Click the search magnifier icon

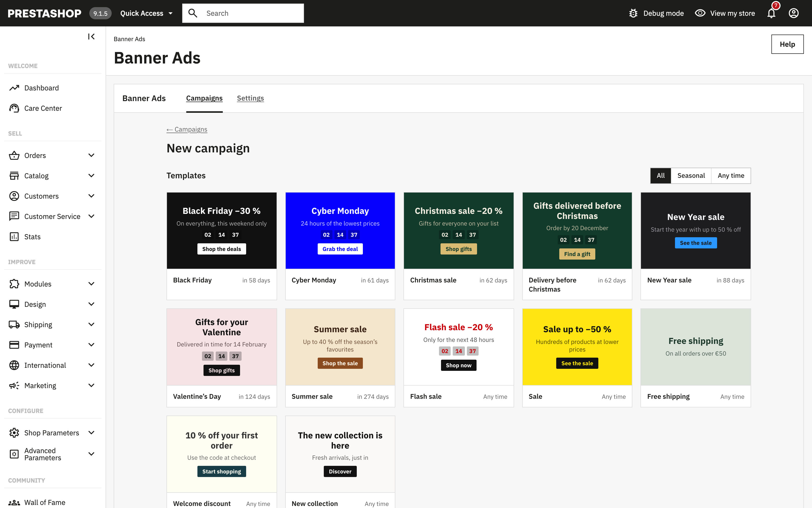(x=193, y=13)
